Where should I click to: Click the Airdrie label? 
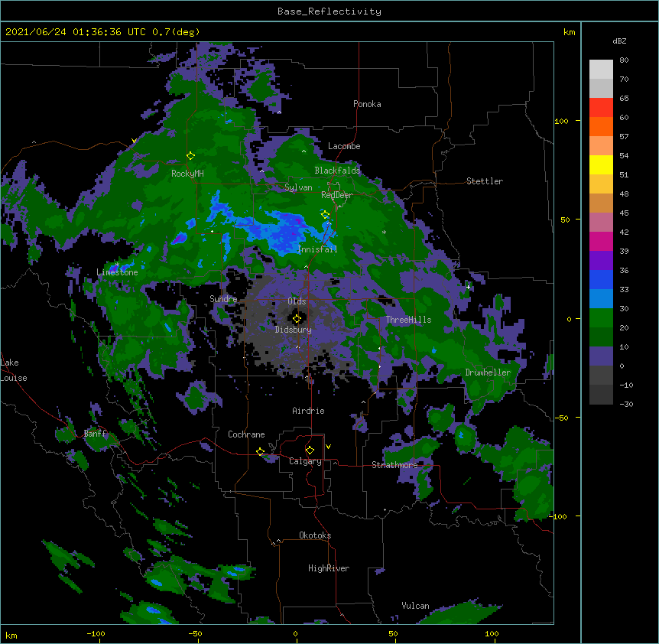[308, 411]
